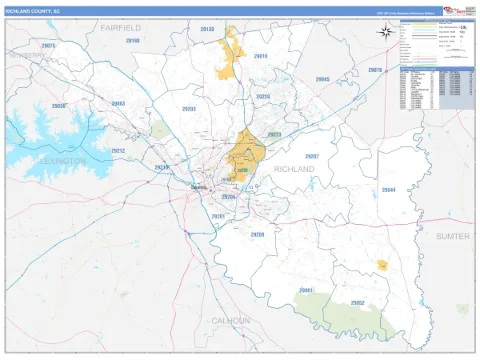
Task: Click the Columbia city label
Action: [x=199, y=187]
